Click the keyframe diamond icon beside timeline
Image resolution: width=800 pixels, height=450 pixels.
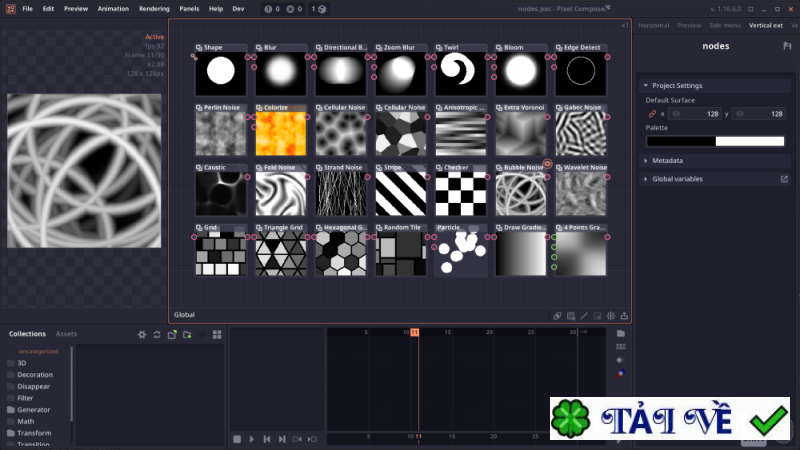620,359
